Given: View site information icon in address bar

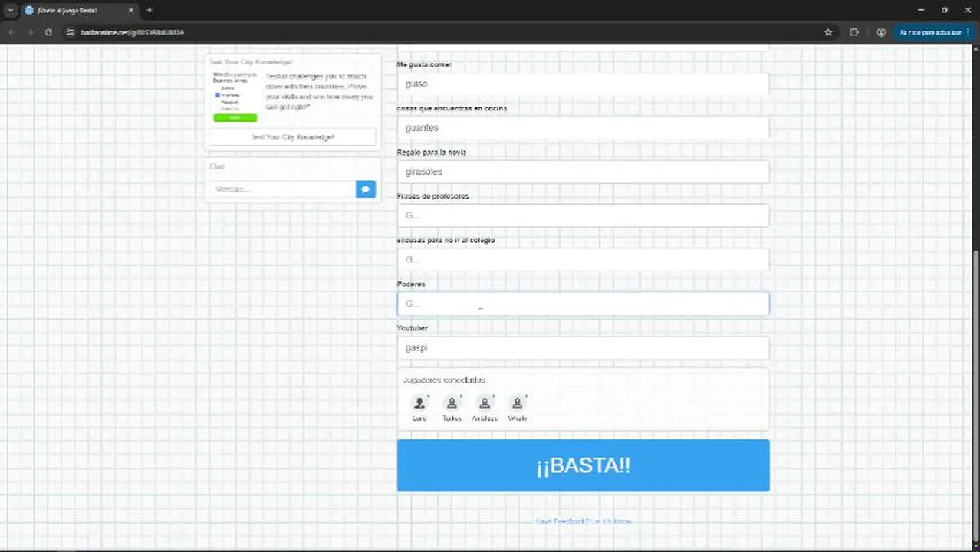Looking at the screenshot, I should [70, 32].
